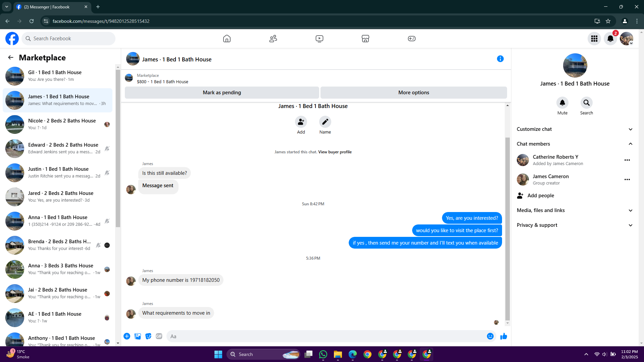Open the View buyer profile link
Viewport: 644px width, 362px height.
(x=335, y=152)
